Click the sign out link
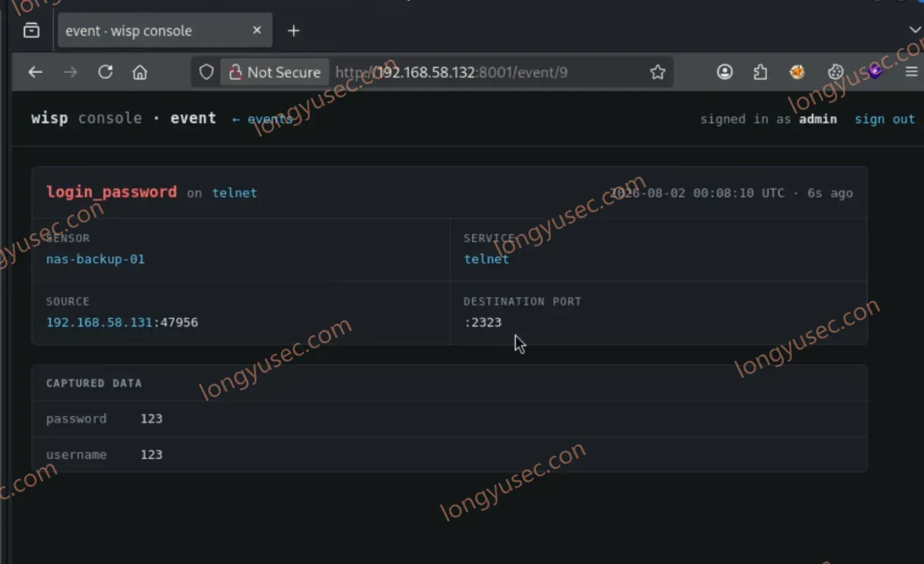The image size is (924, 564). coord(885,119)
